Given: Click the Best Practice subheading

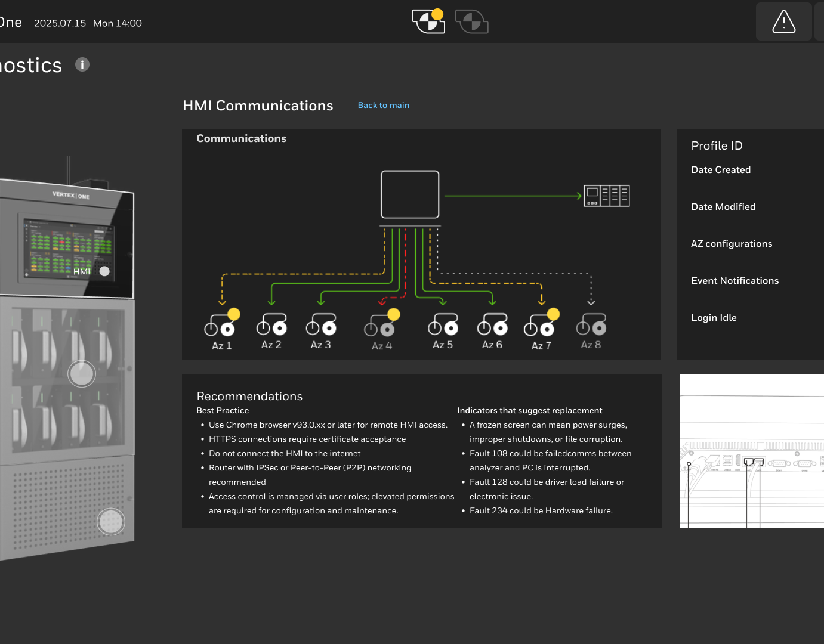Looking at the screenshot, I should tap(223, 411).
